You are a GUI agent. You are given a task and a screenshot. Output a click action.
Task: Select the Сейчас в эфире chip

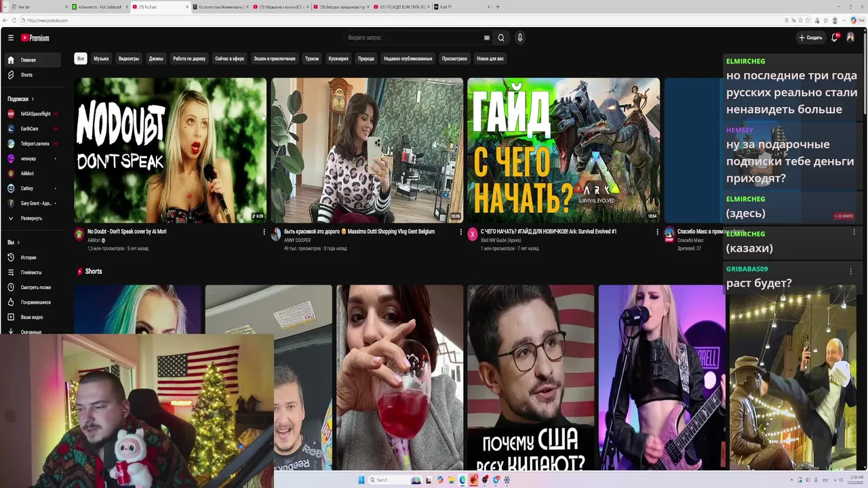229,59
